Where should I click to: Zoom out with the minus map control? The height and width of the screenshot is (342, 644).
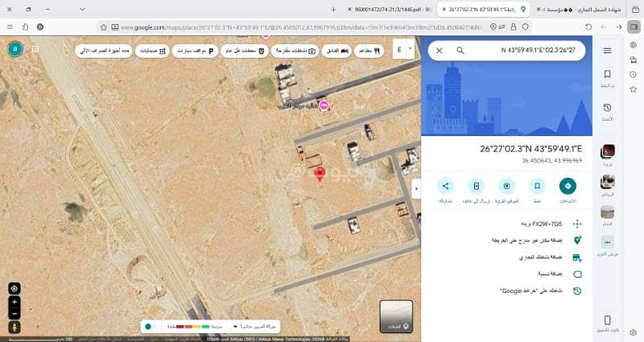(14, 312)
